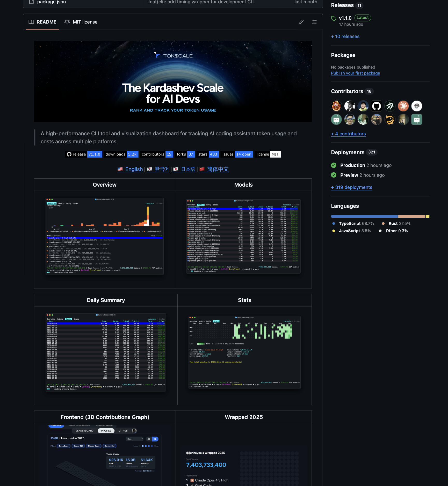Click the green check icon for Preview

pos(334,175)
